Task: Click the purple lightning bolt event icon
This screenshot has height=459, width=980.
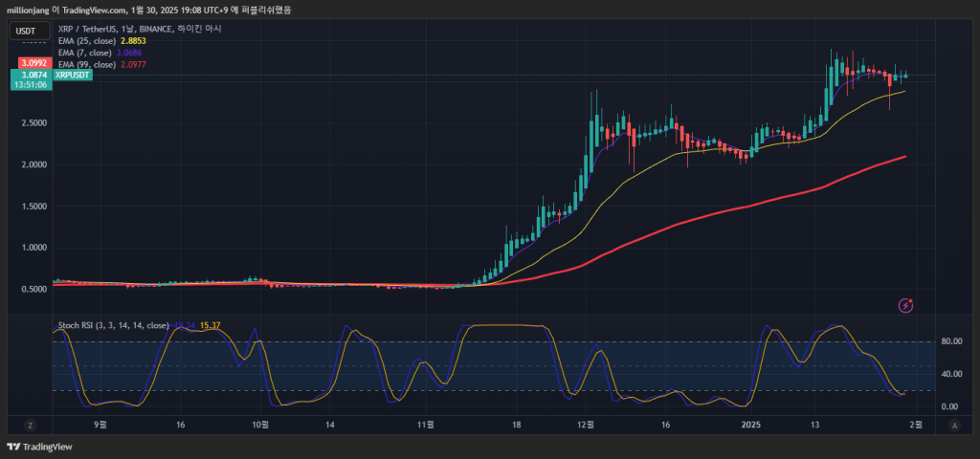Action: (905, 305)
